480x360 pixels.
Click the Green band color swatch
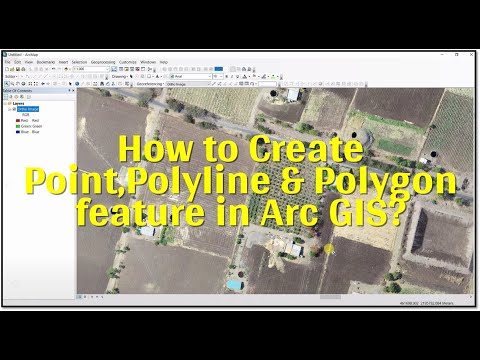18,126
